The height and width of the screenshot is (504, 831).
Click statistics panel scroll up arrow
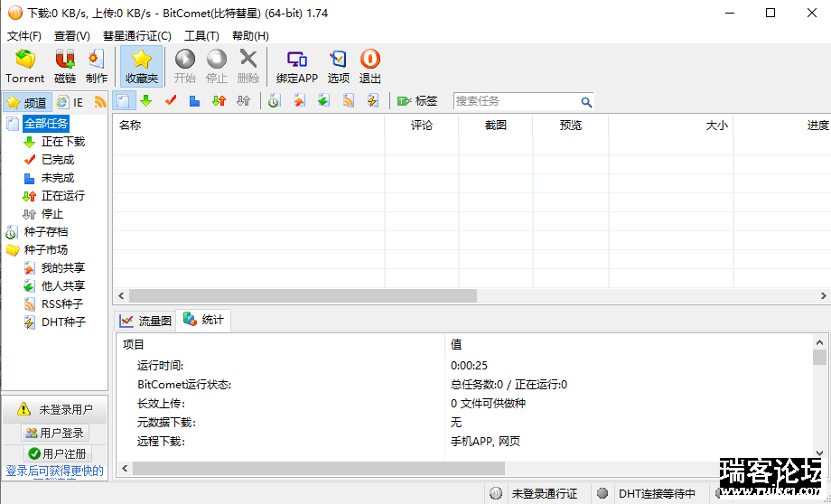coord(819,342)
